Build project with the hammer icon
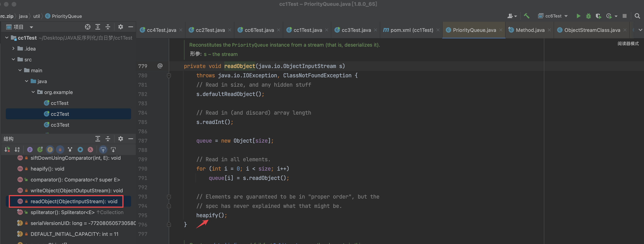The width and height of the screenshot is (644, 244). tap(527, 16)
